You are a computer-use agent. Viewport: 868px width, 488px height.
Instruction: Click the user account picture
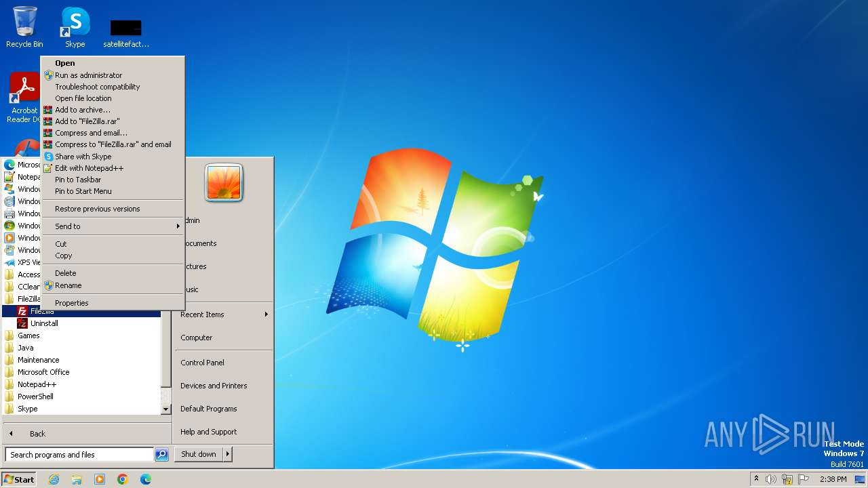pos(224,182)
